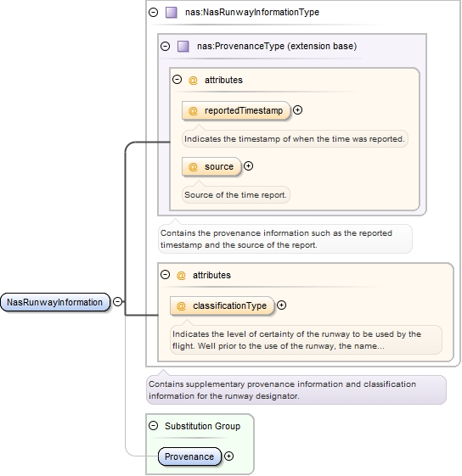Collapse the NasRunwayInformation element node
This screenshot has width=462, height=476.
coord(118,301)
